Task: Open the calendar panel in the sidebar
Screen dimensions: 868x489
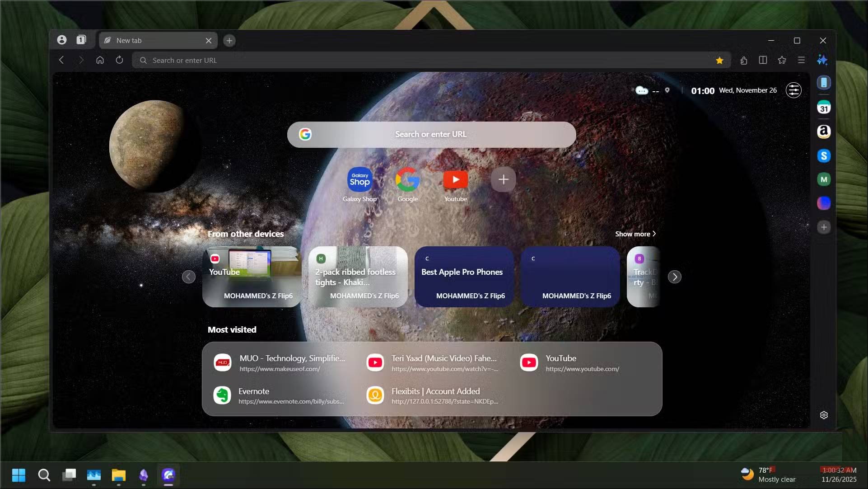Action: point(824,107)
